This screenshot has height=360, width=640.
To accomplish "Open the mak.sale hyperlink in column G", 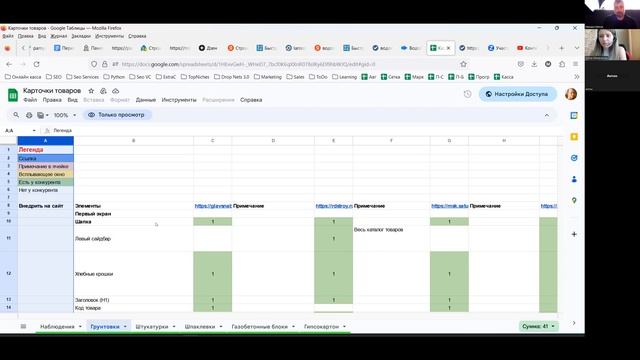I will pos(450,206).
